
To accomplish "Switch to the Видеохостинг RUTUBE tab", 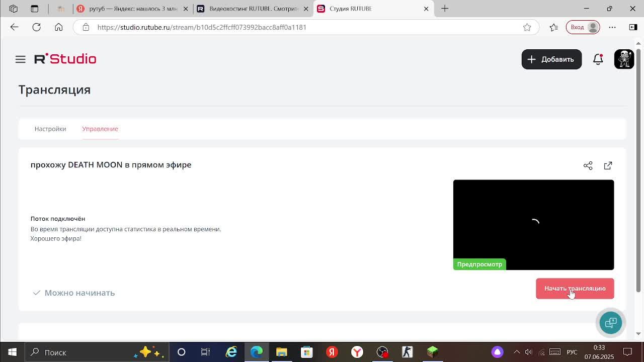I will pyautogui.click(x=253, y=9).
